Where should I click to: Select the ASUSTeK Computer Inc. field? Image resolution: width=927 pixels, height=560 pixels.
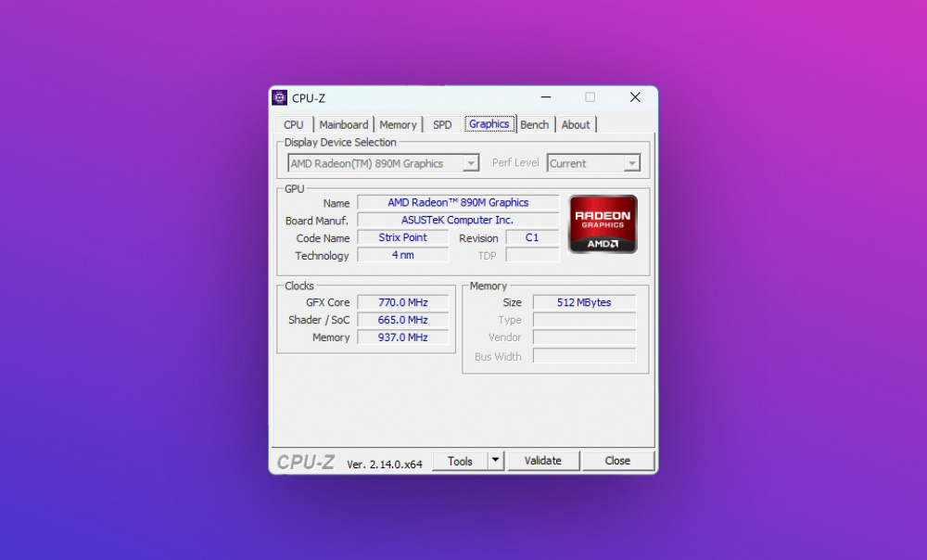pos(458,220)
